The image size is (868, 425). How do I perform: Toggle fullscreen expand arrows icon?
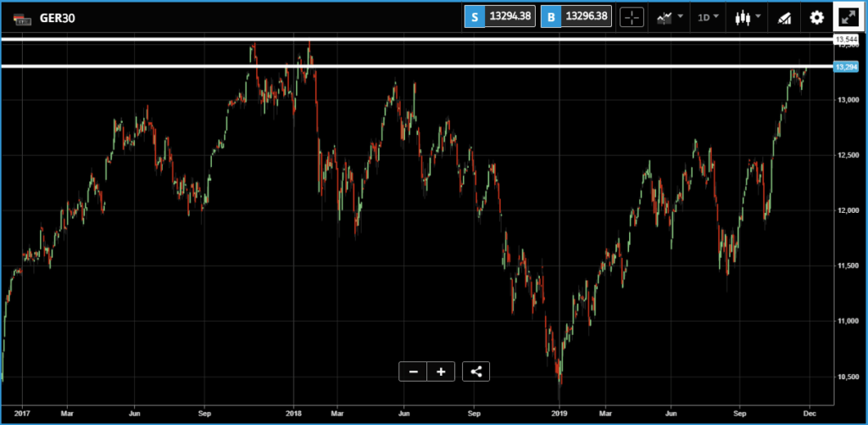coord(849,17)
